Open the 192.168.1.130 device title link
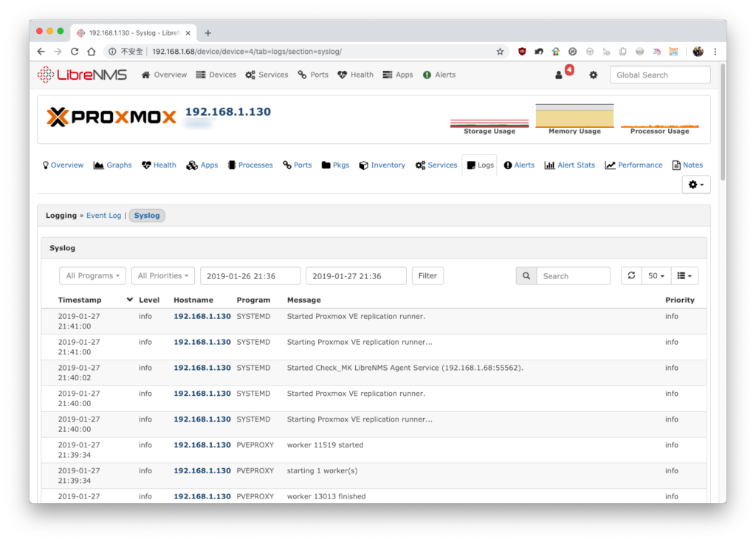This screenshot has width=756, height=542. (x=228, y=112)
